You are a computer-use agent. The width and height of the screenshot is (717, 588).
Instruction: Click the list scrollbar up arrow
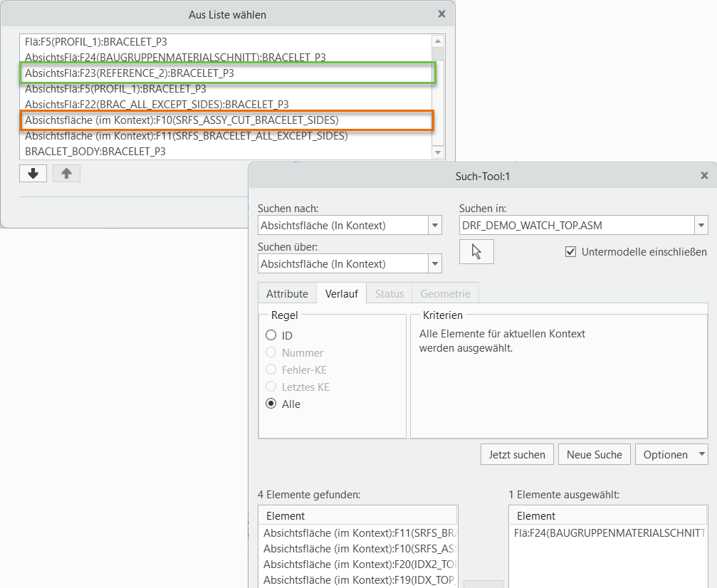click(x=438, y=41)
